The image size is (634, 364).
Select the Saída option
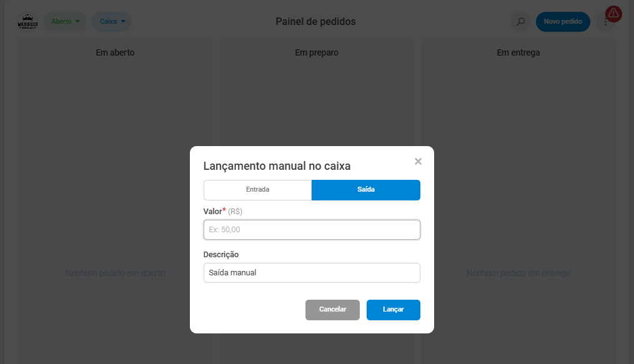click(x=365, y=190)
